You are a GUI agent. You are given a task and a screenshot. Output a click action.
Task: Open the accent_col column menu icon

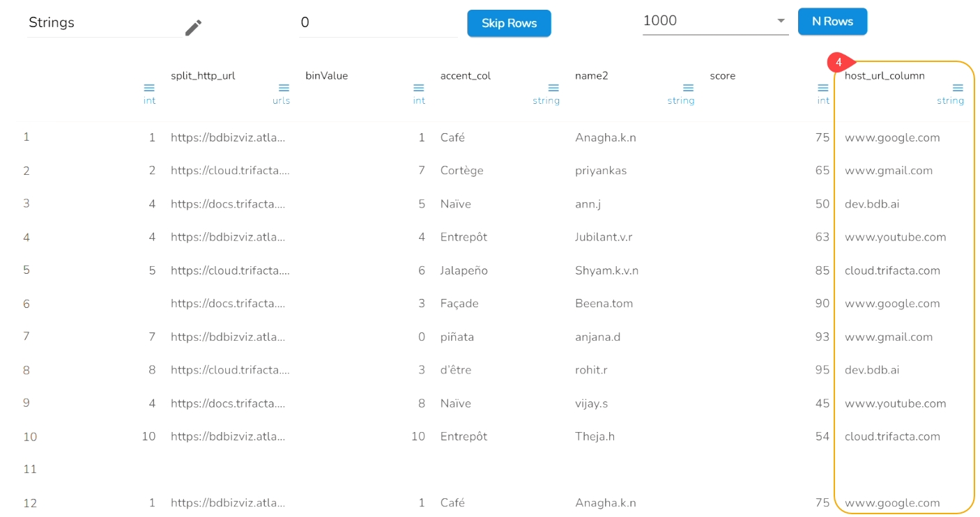click(553, 88)
